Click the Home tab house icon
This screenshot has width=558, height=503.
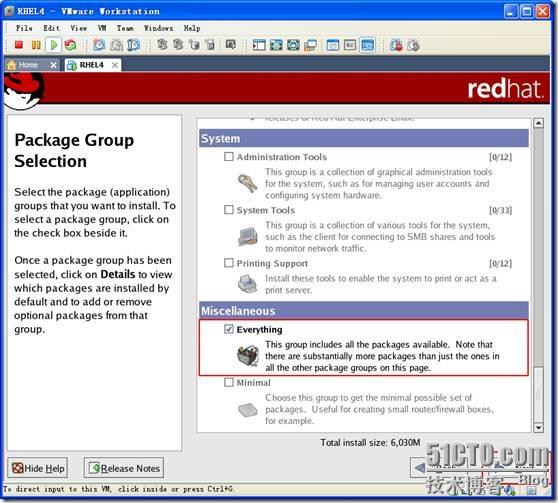[12, 65]
